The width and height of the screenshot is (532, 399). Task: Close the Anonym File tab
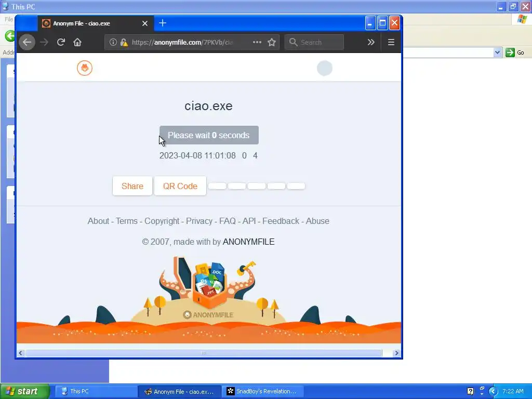[x=145, y=23]
